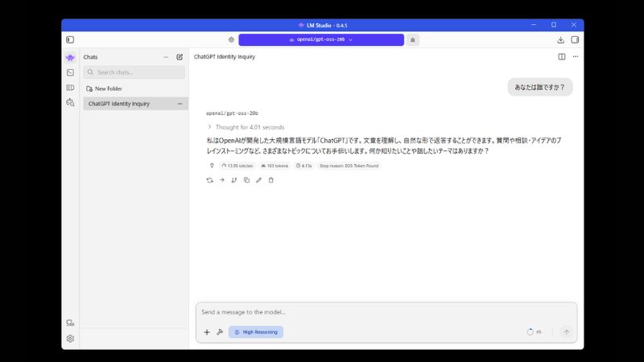The width and height of the screenshot is (644, 362).
Task: Branch the conversation from this message
Action: click(234, 180)
